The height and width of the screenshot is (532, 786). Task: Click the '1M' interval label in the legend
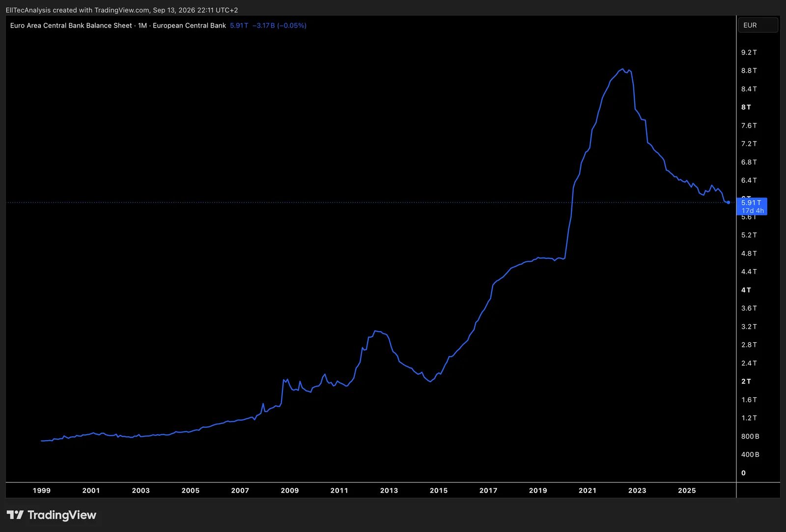[142, 26]
